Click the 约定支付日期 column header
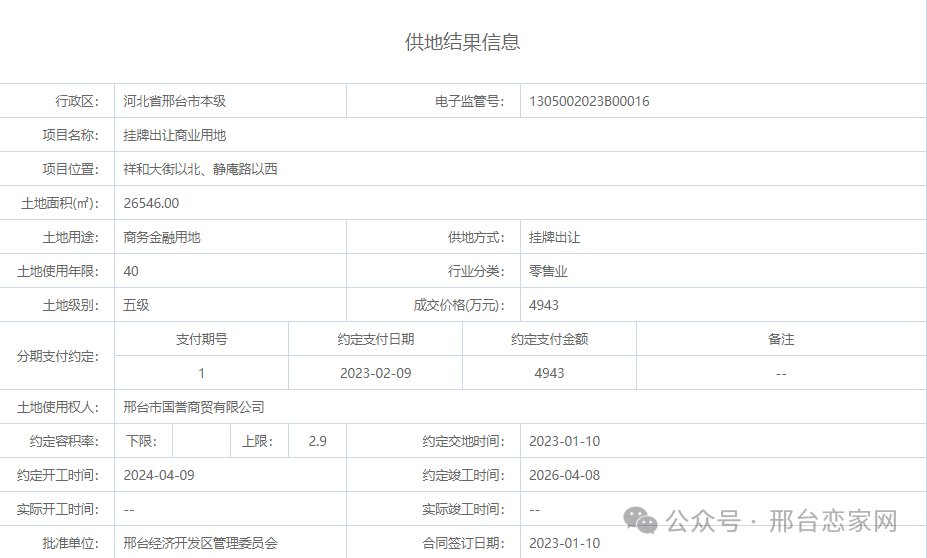This screenshot has width=927, height=558. pyautogui.click(x=375, y=339)
